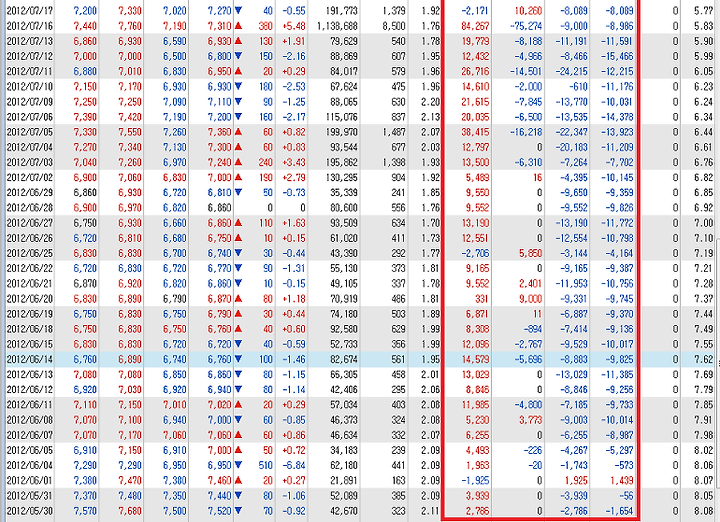Image resolution: width=720 pixels, height=522 pixels.
Task: Click the 80,600 volume value
Action: tap(344, 208)
